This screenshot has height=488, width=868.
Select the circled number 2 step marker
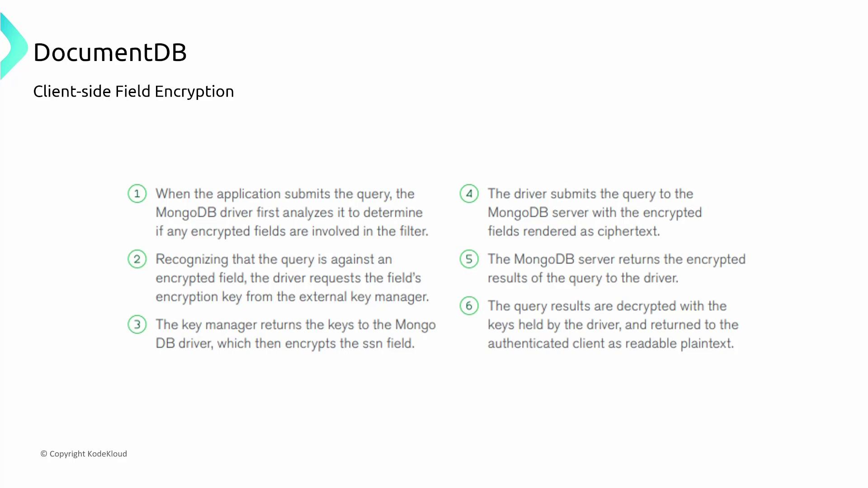(x=137, y=259)
